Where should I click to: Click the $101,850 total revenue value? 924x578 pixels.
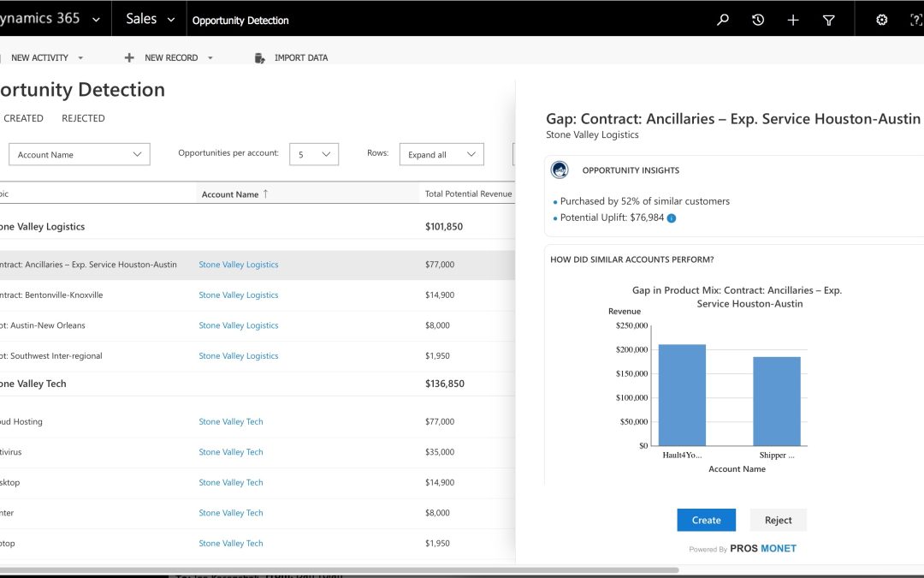pyautogui.click(x=444, y=226)
